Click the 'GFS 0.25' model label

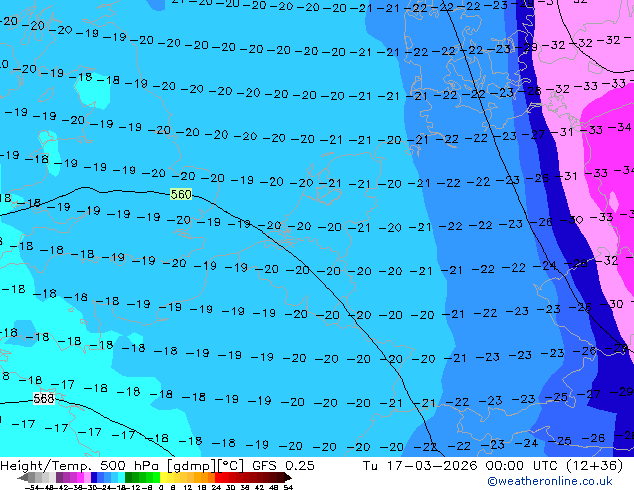click(283, 466)
